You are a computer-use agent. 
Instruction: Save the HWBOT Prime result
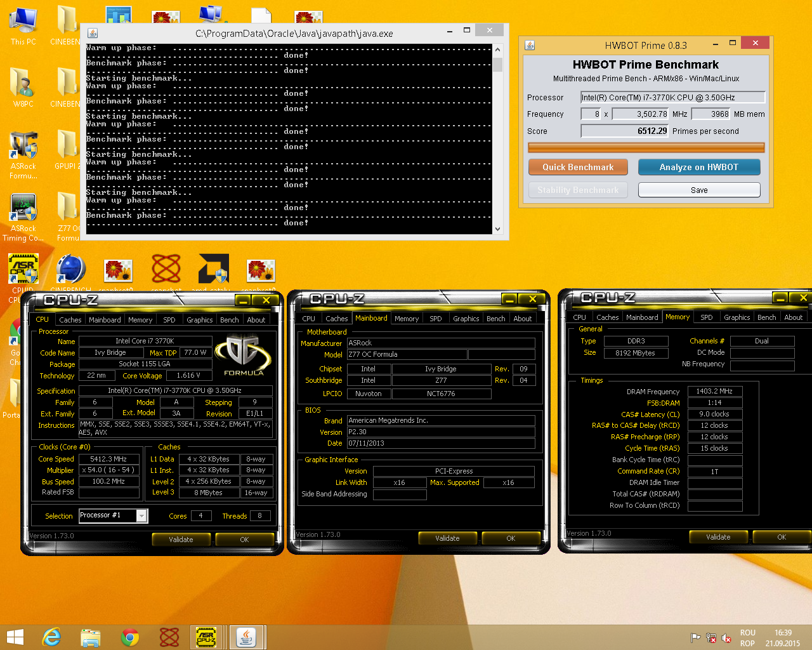pyautogui.click(x=699, y=190)
